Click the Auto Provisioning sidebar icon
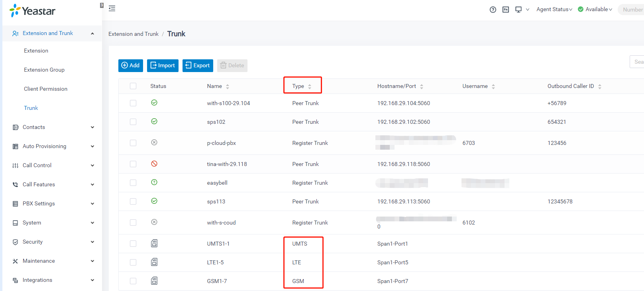The width and height of the screenshot is (644, 291). coord(16,146)
